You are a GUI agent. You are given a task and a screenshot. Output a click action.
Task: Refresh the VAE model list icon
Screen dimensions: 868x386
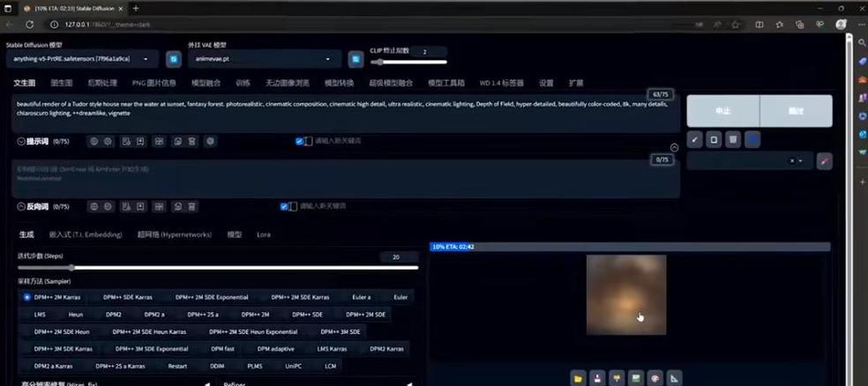coord(355,59)
